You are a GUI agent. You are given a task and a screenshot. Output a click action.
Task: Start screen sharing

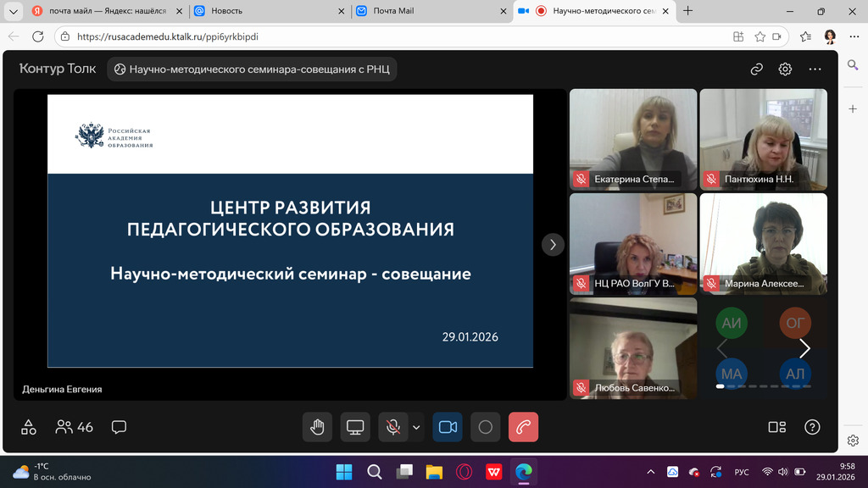355,427
